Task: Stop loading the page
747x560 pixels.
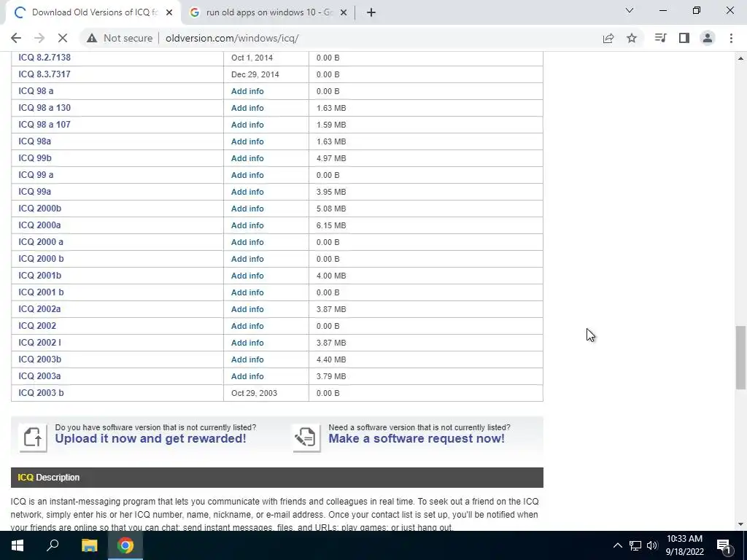Action: (x=63, y=38)
